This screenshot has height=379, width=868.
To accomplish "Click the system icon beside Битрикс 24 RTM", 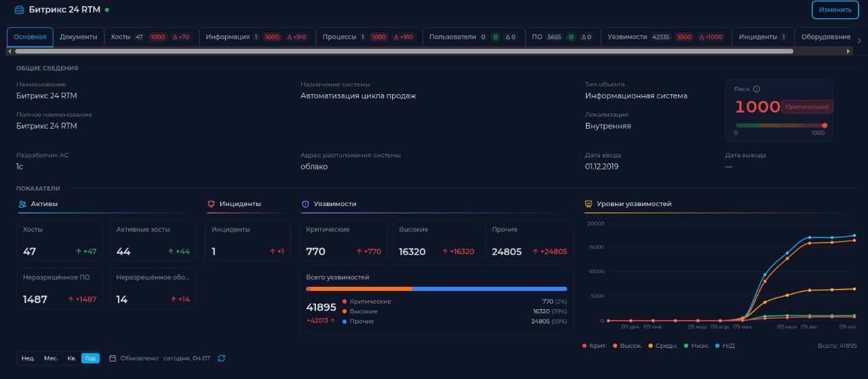I will [19, 9].
